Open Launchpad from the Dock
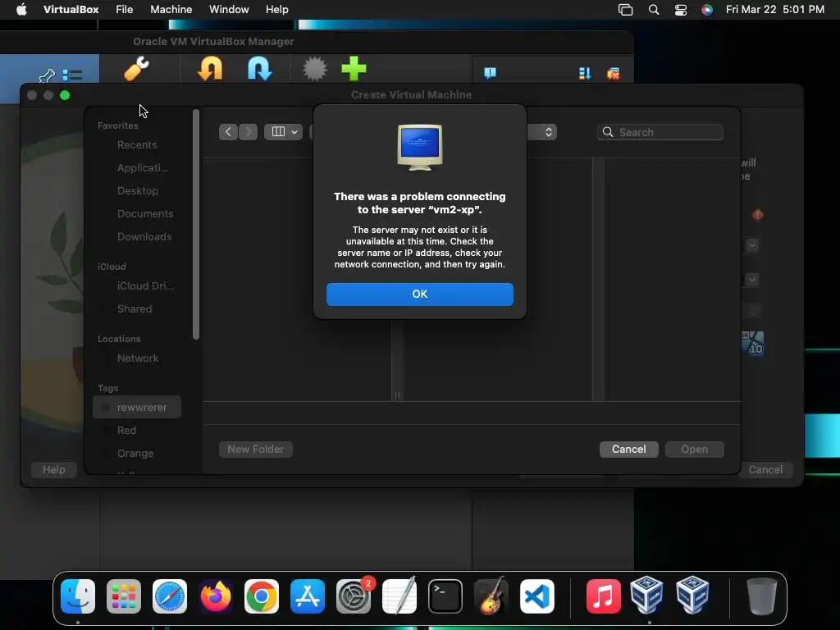 coord(124,596)
